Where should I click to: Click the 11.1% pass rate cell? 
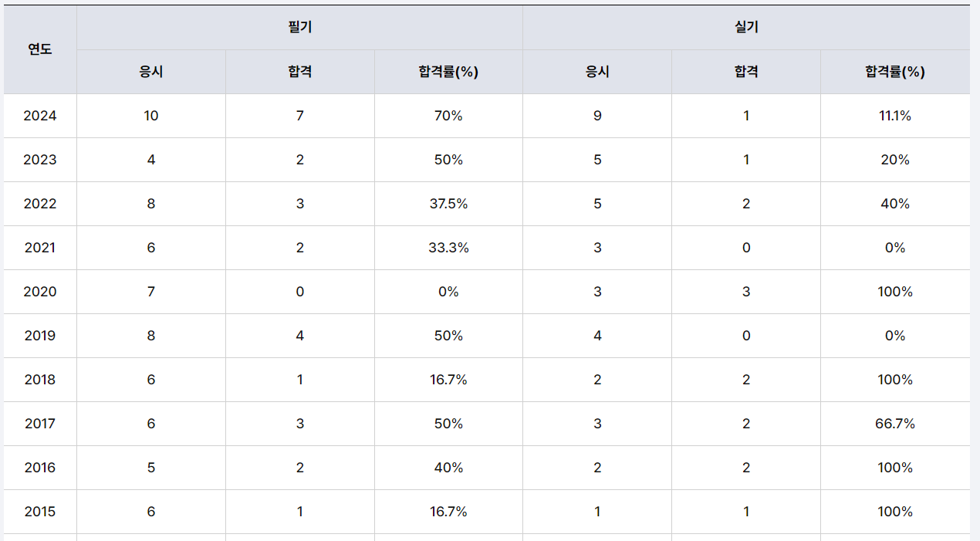[894, 116]
